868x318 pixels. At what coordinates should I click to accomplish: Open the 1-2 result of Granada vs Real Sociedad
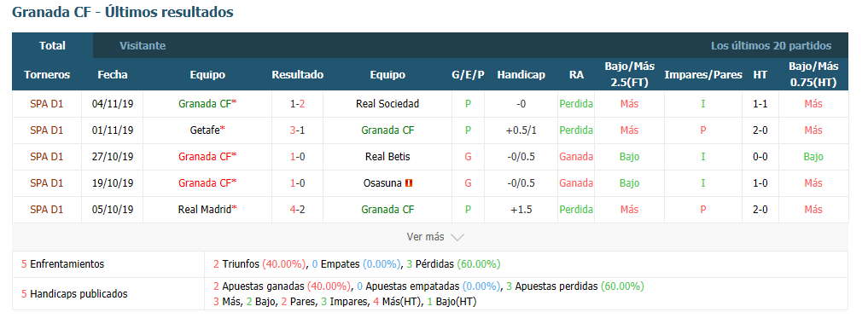tap(297, 103)
